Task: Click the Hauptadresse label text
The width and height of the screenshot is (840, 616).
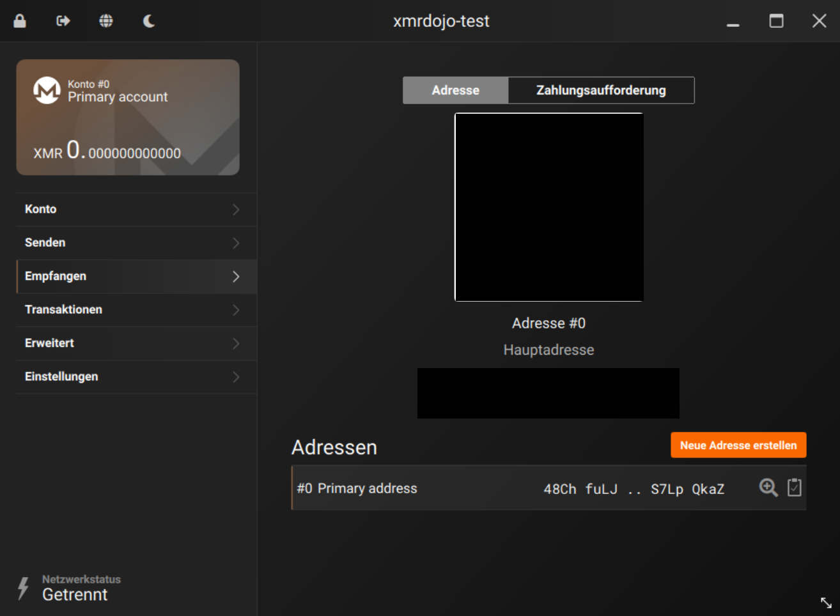Action: (x=549, y=350)
